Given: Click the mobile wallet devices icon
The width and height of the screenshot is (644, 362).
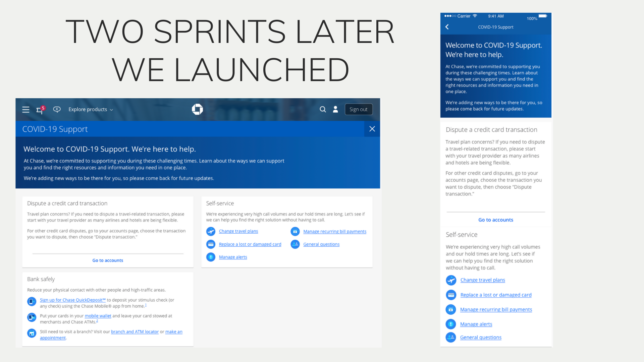Looking at the screenshot, I should (32, 317).
